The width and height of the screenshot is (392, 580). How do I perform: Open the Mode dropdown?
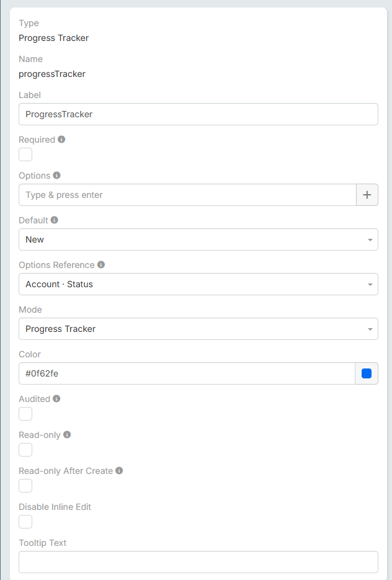coord(198,329)
